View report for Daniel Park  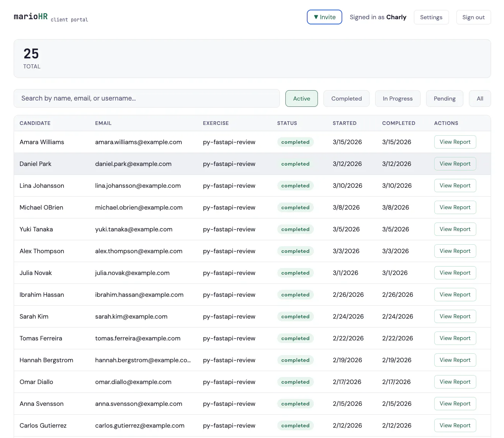[x=455, y=164]
